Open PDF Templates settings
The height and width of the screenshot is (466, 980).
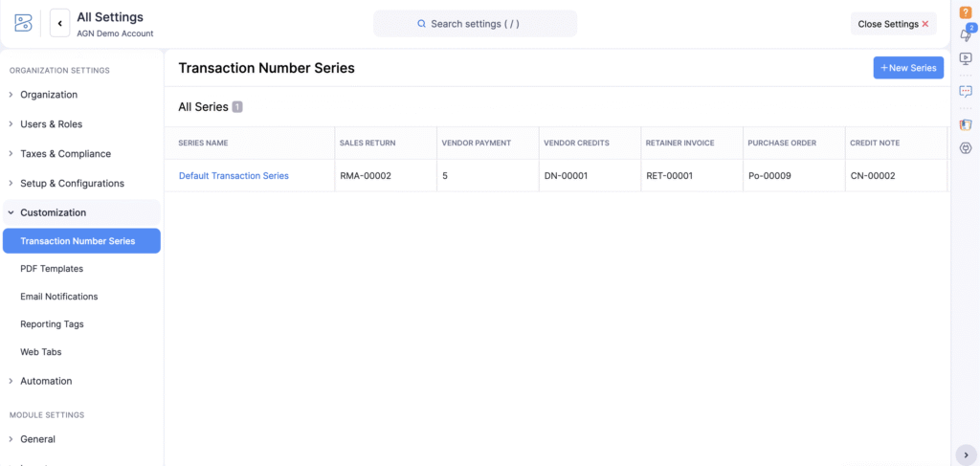(x=52, y=269)
